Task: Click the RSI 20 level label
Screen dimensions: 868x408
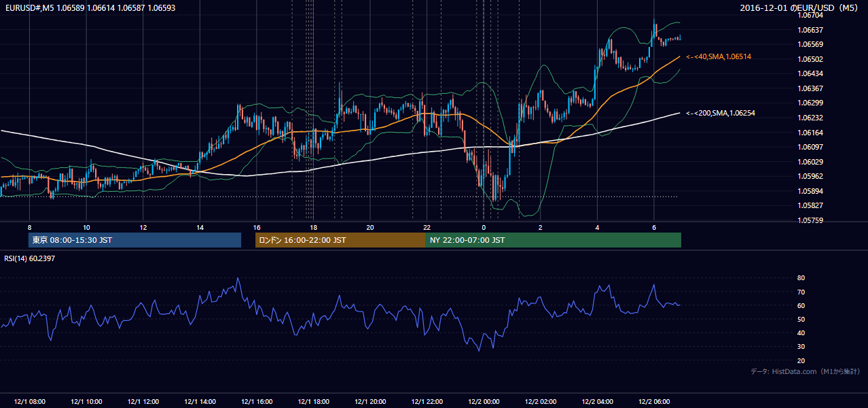Action: 801,360
